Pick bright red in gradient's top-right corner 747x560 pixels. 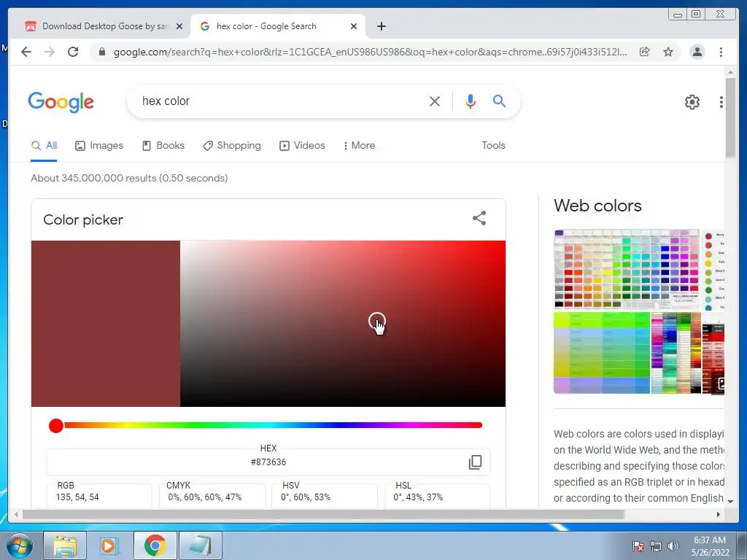point(503,243)
